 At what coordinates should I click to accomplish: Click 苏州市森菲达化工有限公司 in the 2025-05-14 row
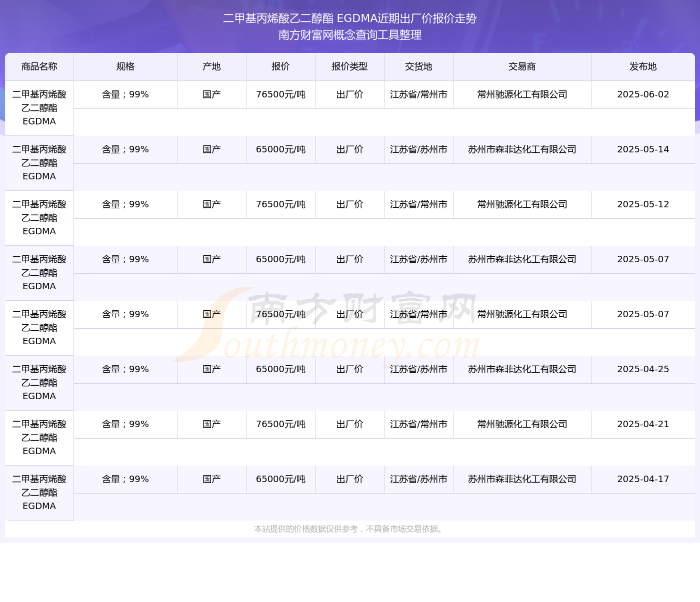pyautogui.click(x=522, y=149)
